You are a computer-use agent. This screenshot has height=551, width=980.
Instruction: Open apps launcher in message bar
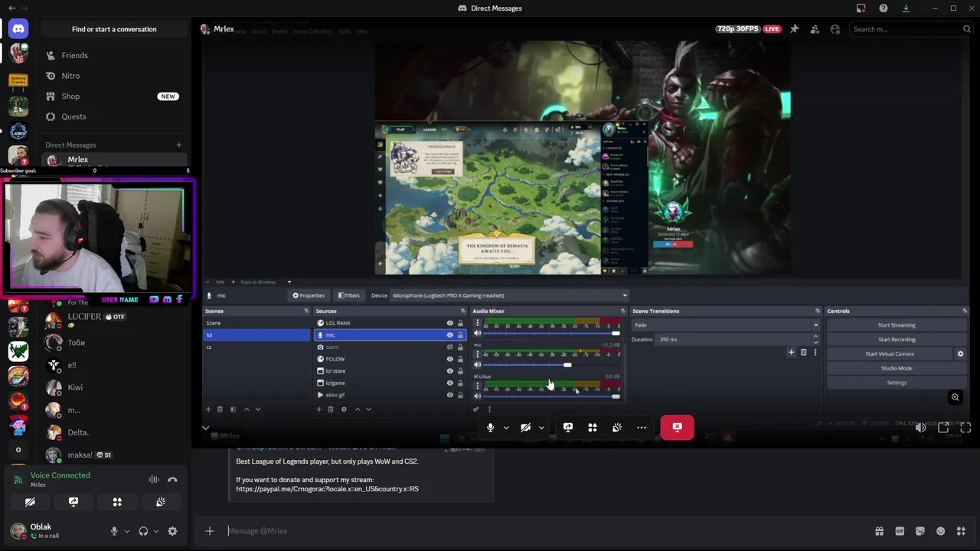[x=962, y=531]
